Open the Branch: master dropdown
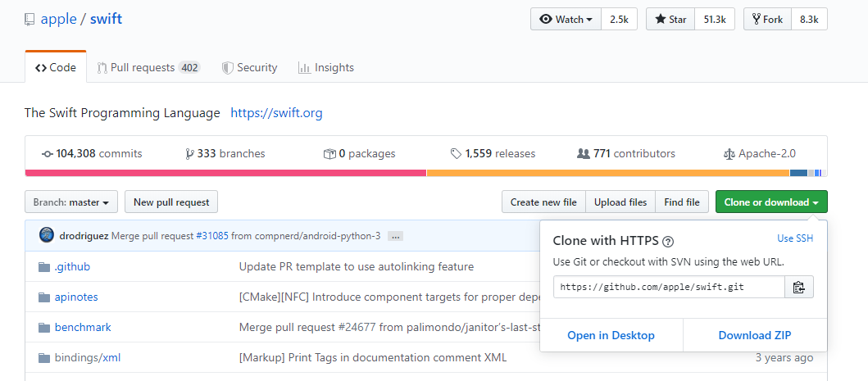The height and width of the screenshot is (381, 868). [x=71, y=202]
